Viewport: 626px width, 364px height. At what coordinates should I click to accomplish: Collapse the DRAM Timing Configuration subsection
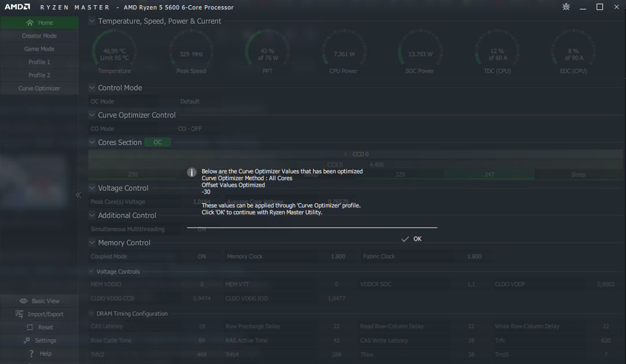point(91,313)
